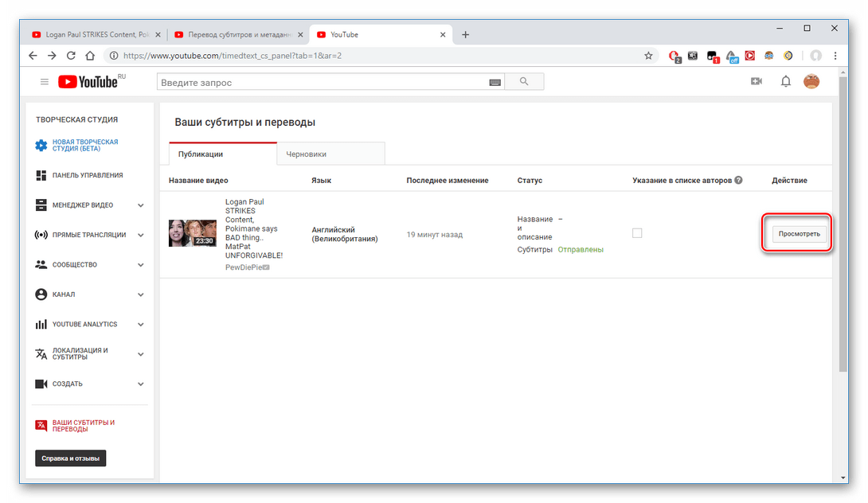This screenshot has width=868, height=503.
Task: Click the Logan Paul video thumbnail
Action: (192, 233)
